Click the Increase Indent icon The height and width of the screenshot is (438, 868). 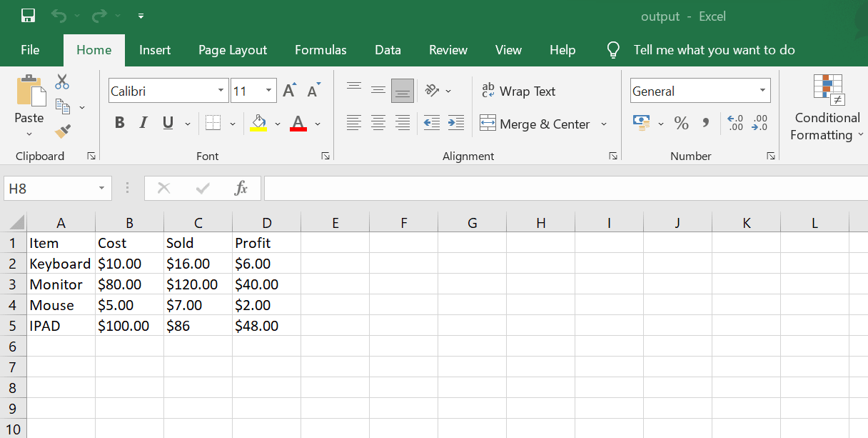pos(456,123)
